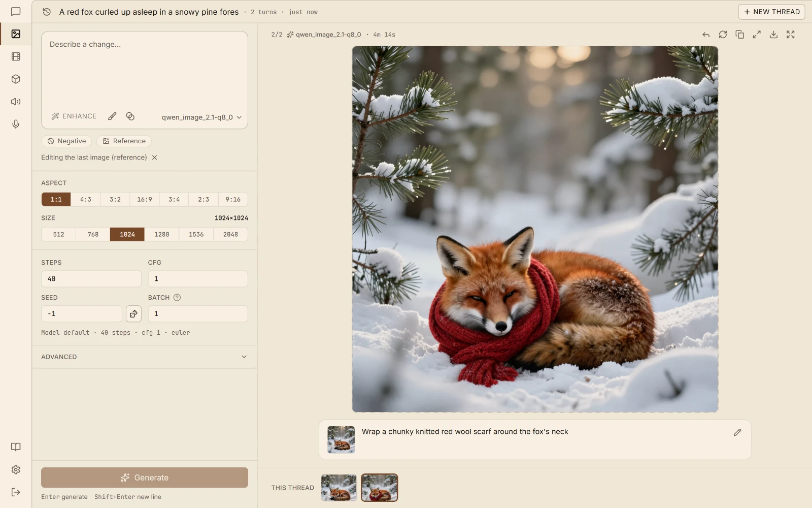Select the first thread thumbnail without scarf
Image resolution: width=812 pixels, height=508 pixels.
tap(339, 488)
